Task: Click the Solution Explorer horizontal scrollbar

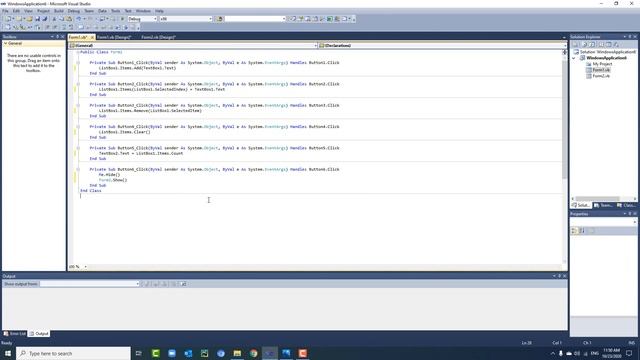Action: (x=597, y=199)
